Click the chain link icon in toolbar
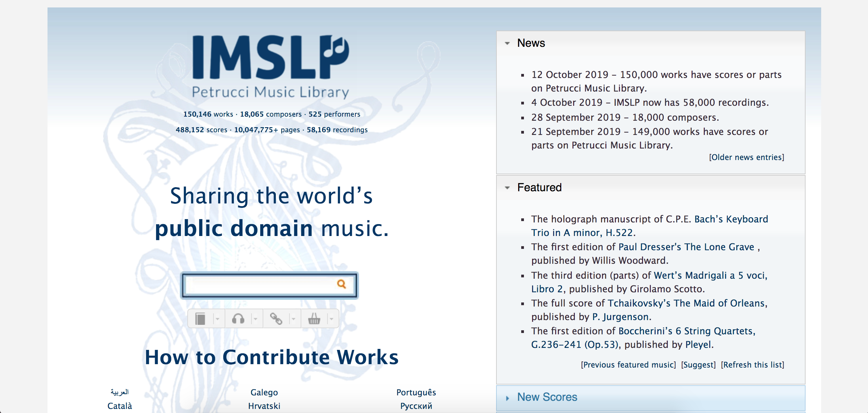This screenshot has width=868, height=413. [x=276, y=319]
